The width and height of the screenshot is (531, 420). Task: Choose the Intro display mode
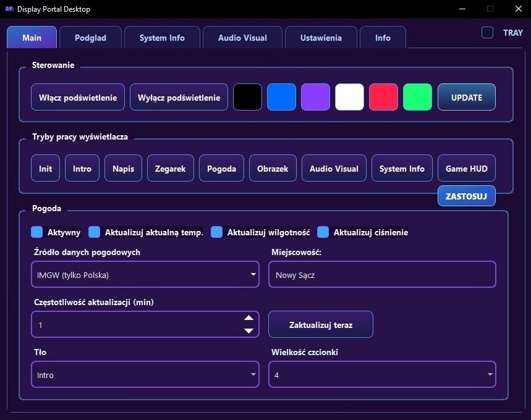82,168
